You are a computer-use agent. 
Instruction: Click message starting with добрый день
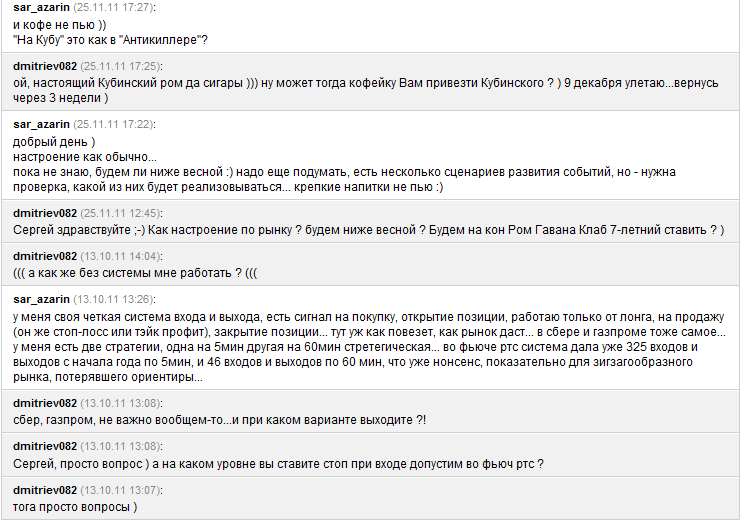coord(345,164)
